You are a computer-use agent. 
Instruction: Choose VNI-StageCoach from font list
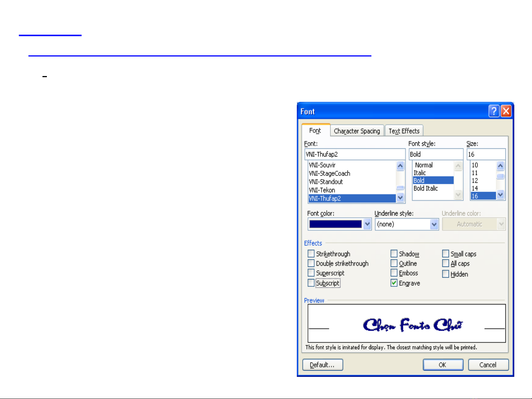pyautogui.click(x=329, y=173)
